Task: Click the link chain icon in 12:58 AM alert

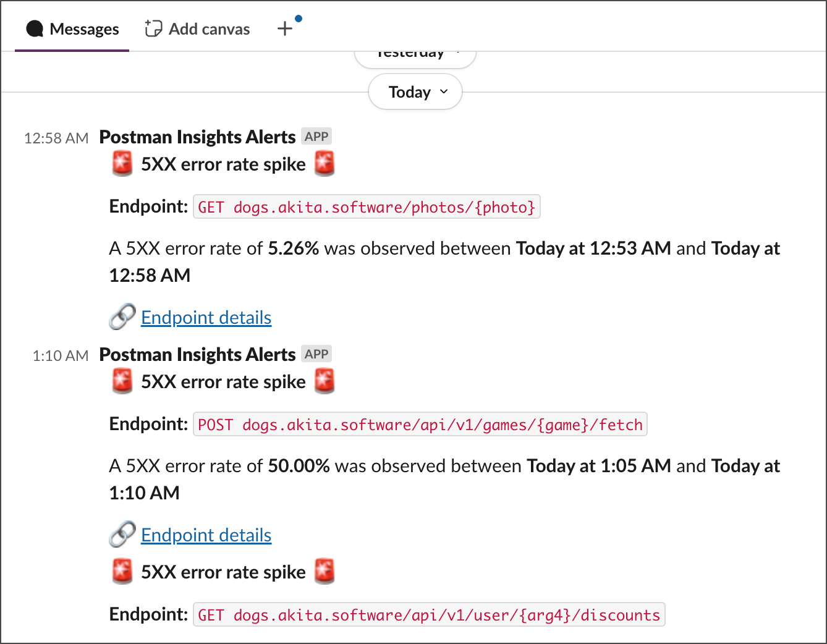Action: click(122, 317)
